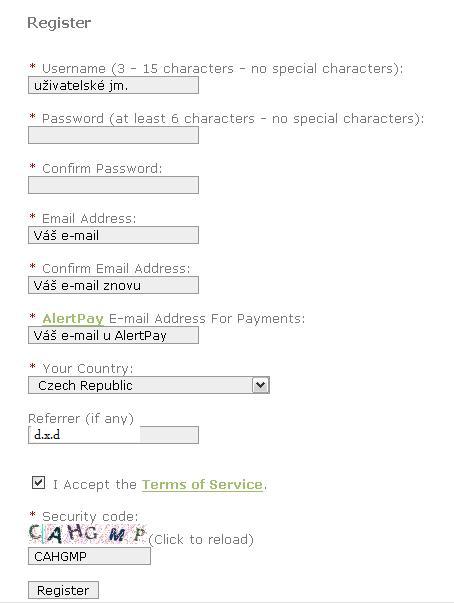Expand the Your Country dropdown arrow
The width and height of the screenshot is (454, 603).
(260, 385)
